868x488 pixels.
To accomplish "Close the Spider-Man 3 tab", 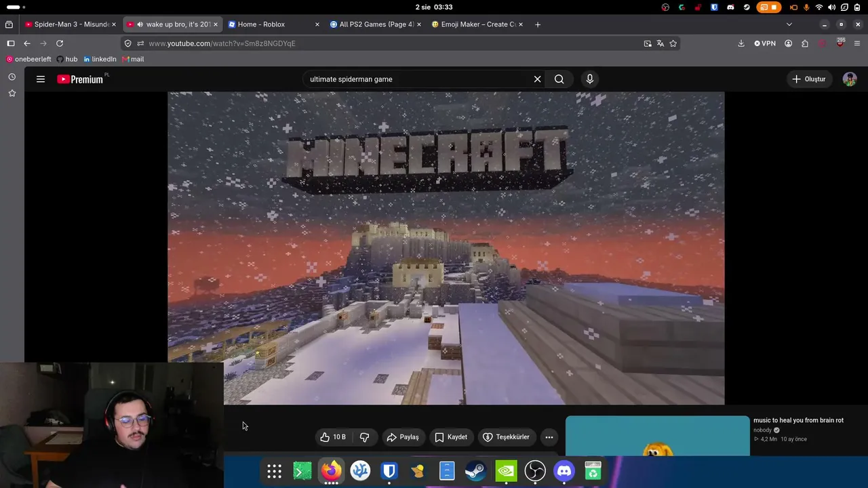I will pyautogui.click(x=114, y=24).
